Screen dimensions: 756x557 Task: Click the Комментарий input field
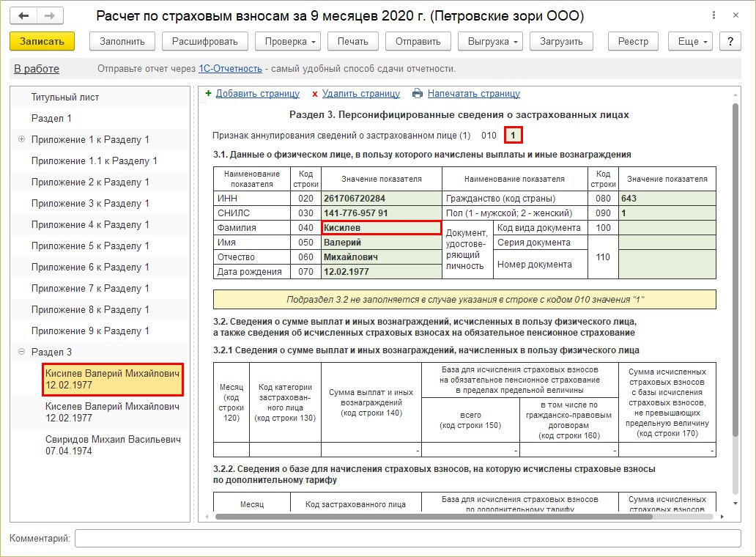tap(408, 538)
